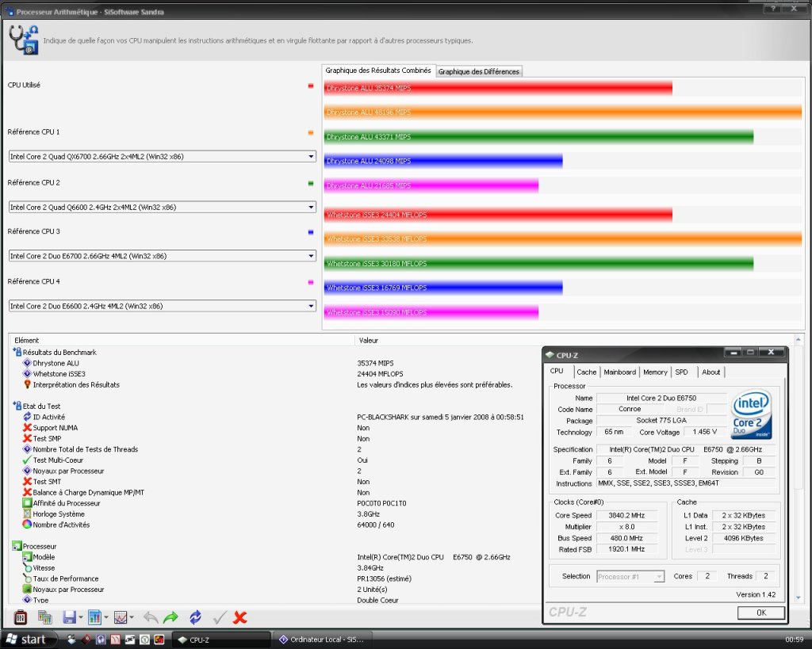Click the orange Whetstone iSSE3 33538 MFLOPS bar
Image resolution: width=812 pixels, height=649 pixels.
(563, 239)
